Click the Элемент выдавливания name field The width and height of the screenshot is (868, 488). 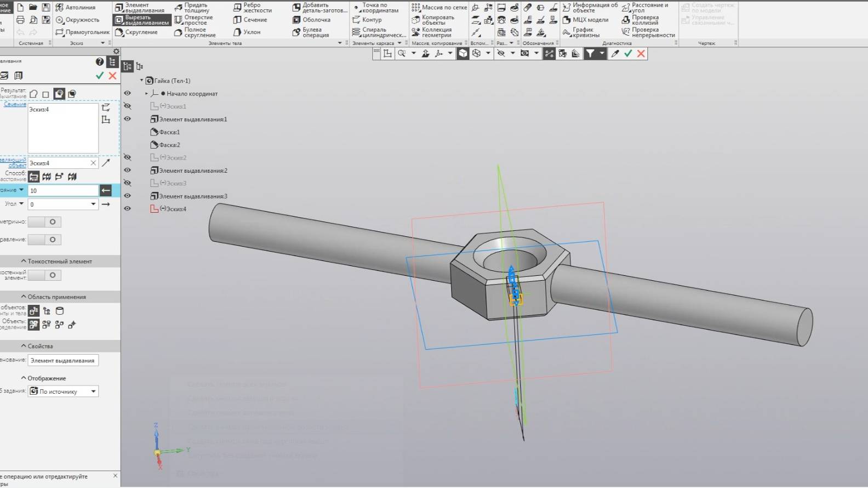click(63, 361)
